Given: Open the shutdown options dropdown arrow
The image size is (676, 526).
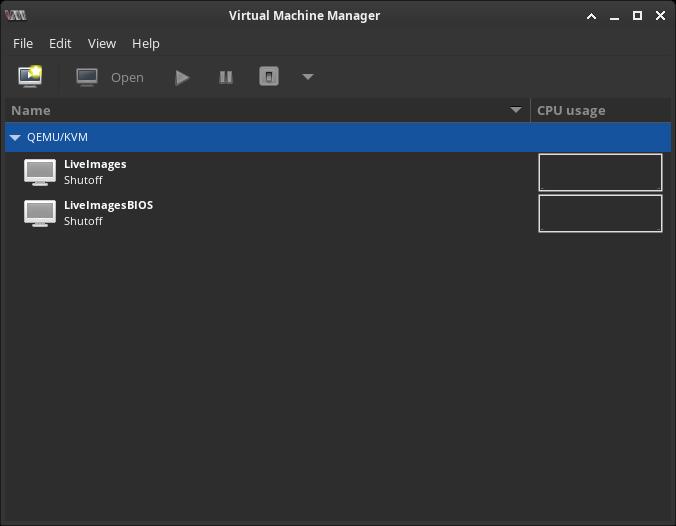Looking at the screenshot, I should click(x=307, y=77).
